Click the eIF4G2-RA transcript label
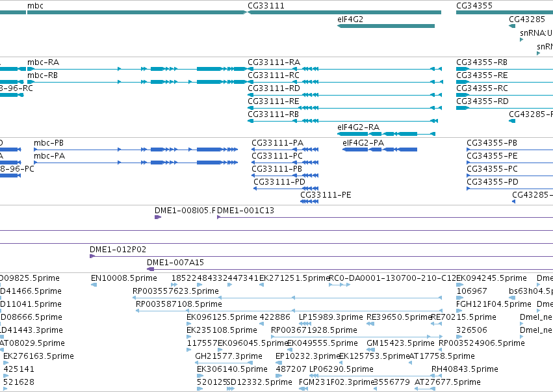Viewport: 553px width, 392px height. point(358,127)
